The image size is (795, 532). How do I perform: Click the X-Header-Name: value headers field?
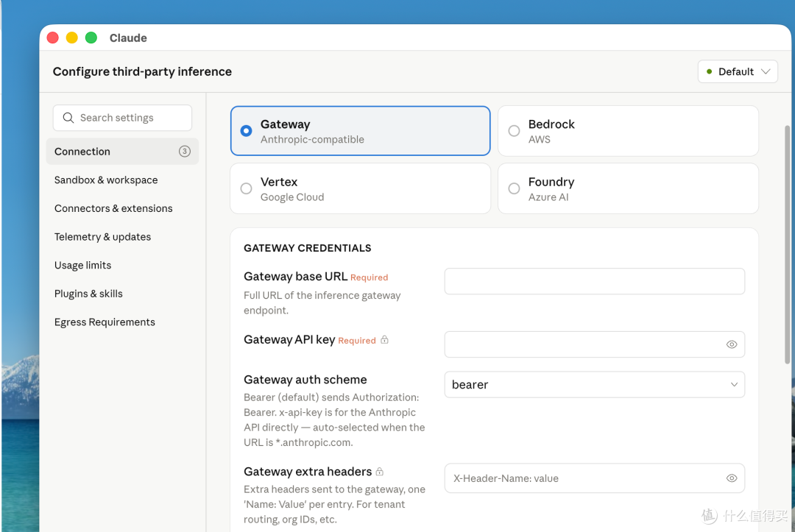[594, 478]
